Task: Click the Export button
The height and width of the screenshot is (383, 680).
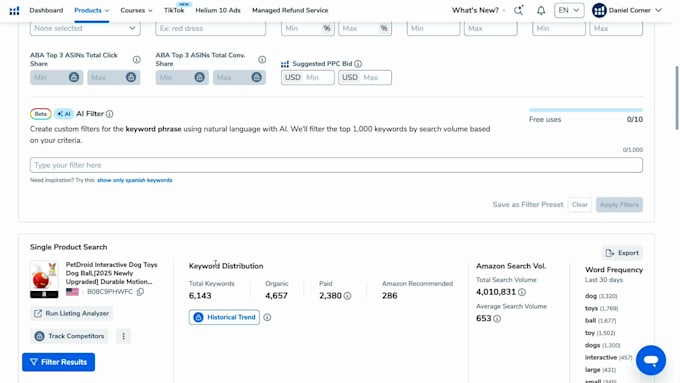Action: (622, 253)
